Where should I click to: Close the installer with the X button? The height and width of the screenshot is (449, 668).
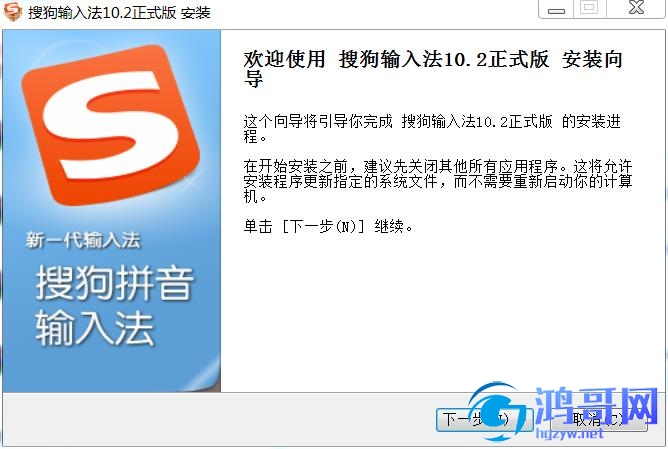[x=636, y=8]
